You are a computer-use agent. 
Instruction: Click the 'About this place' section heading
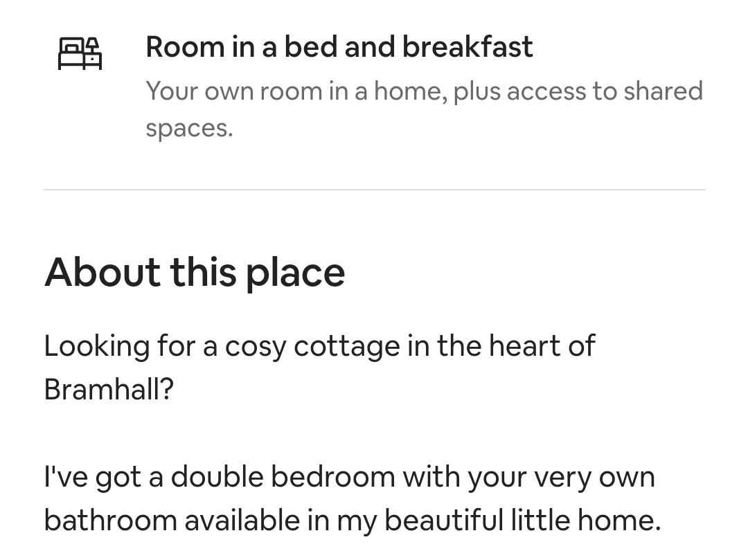point(195,272)
